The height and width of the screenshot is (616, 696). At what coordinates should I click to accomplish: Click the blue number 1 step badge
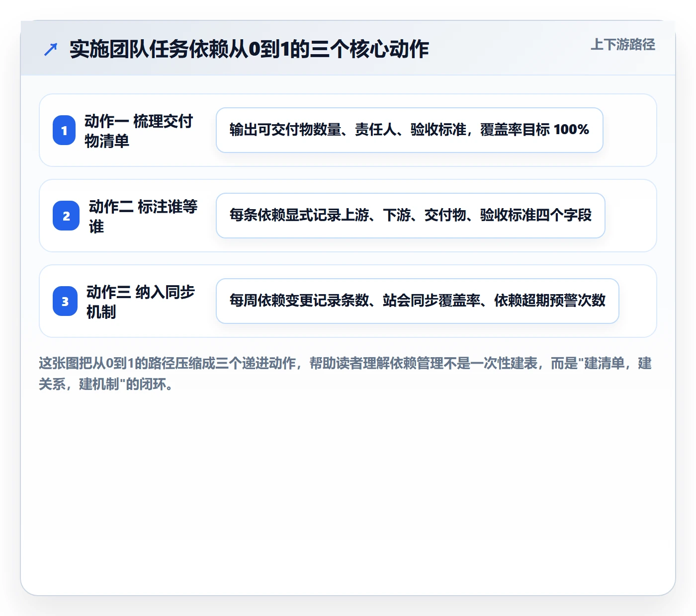pyautogui.click(x=64, y=130)
